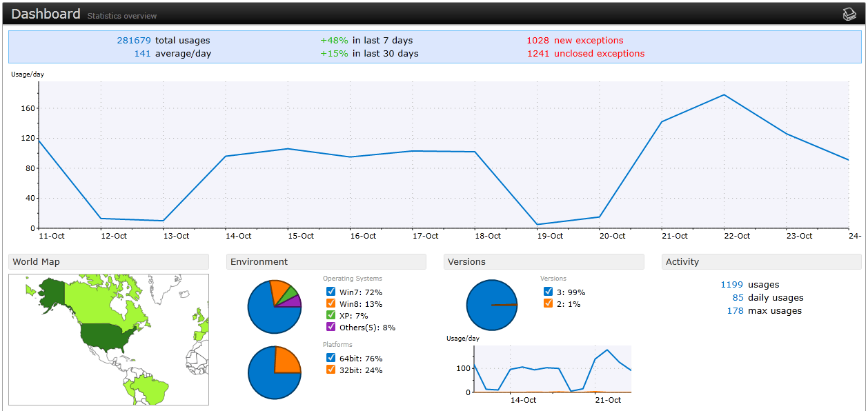Uncheck version 2: 1% checkbox

pyautogui.click(x=549, y=303)
